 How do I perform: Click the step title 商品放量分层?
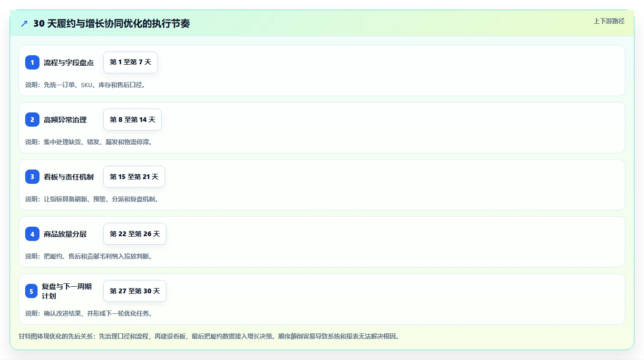click(65, 234)
